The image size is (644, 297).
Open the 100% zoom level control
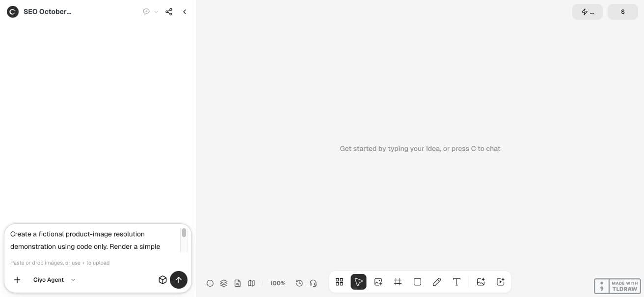point(278,283)
